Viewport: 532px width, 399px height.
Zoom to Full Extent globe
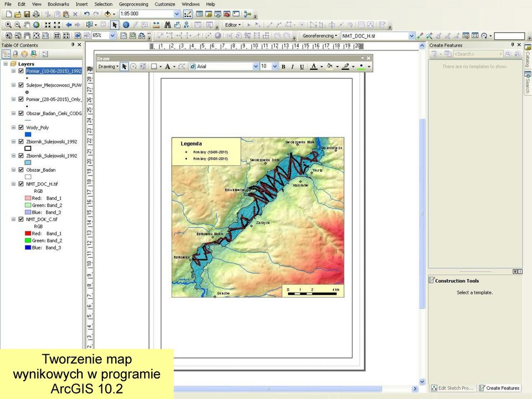pos(36,25)
